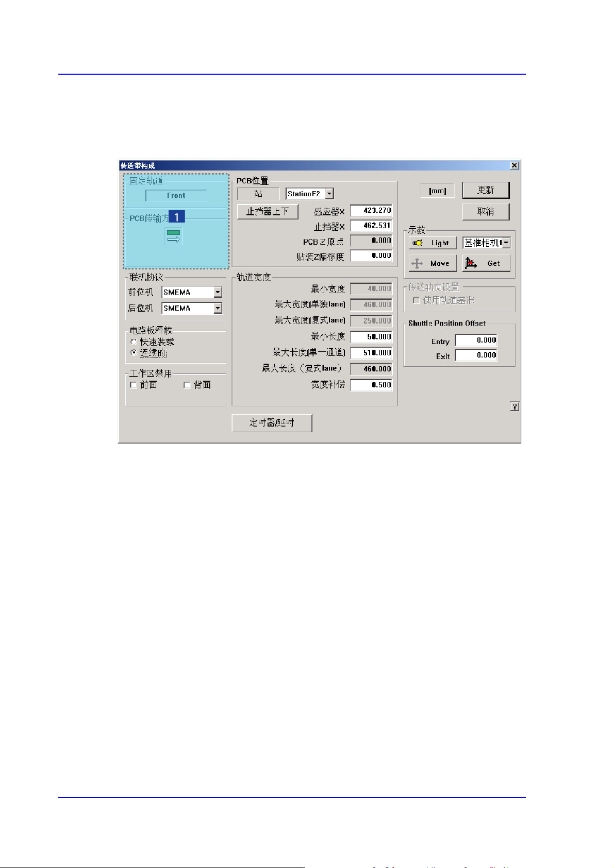Click the 最小宽度 field 40.000
The width and height of the screenshot is (614, 868).
pos(371,288)
